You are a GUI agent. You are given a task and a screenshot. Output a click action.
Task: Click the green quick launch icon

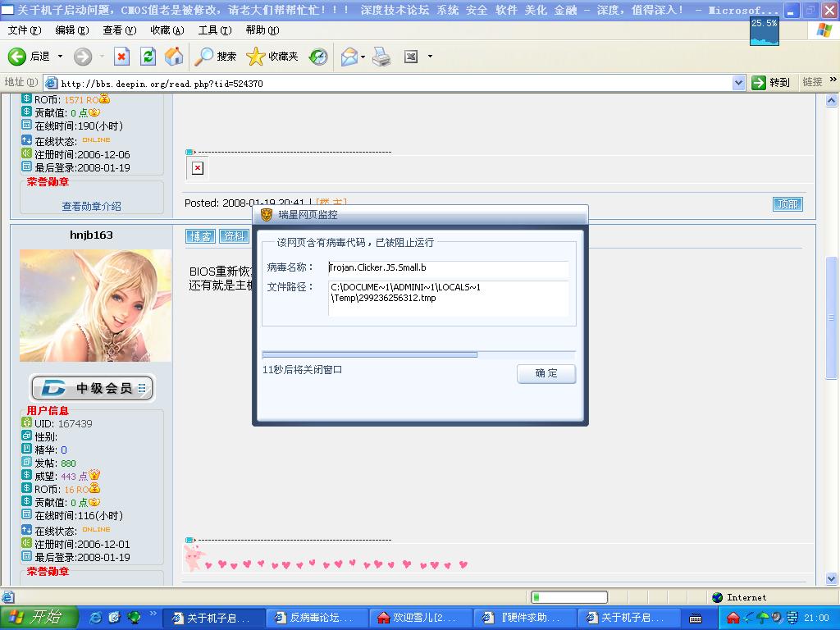134,618
